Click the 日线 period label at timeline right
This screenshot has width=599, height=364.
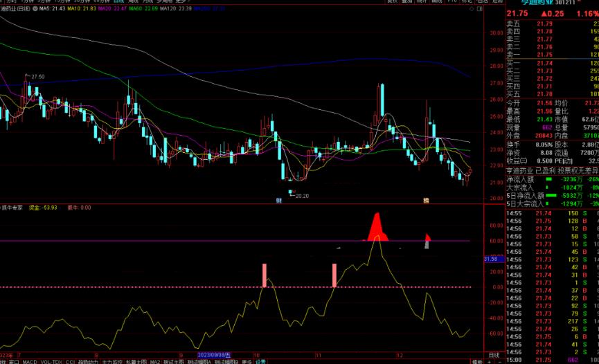tap(494, 355)
